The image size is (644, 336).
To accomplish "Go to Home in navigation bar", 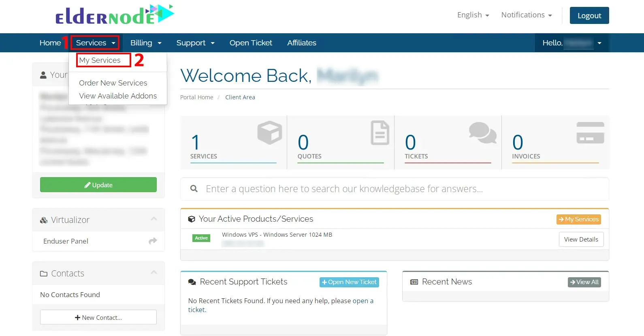I will [50, 43].
